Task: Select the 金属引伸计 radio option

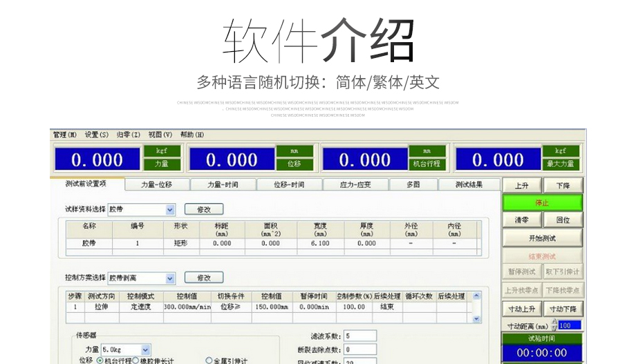Action: point(209,361)
